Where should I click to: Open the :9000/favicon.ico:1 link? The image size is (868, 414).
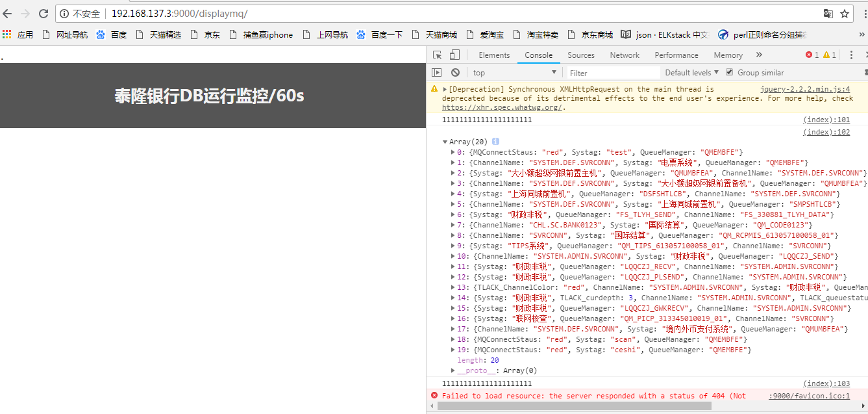[809, 396]
